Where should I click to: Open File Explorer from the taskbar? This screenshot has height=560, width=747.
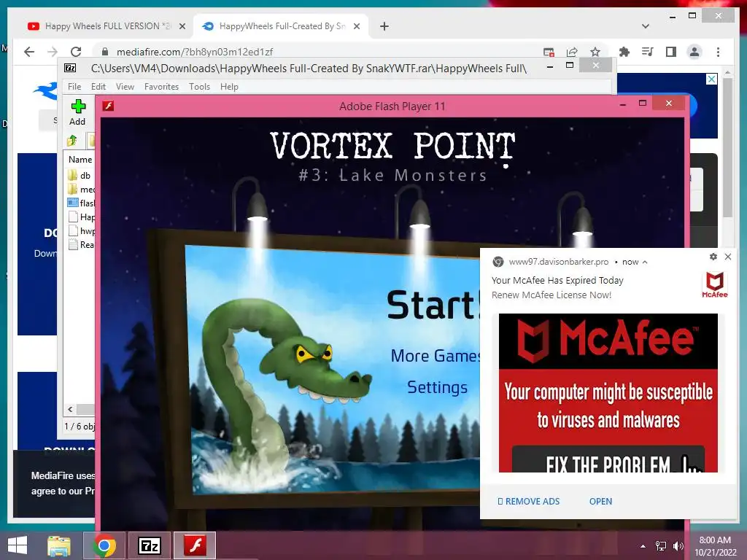(x=59, y=545)
